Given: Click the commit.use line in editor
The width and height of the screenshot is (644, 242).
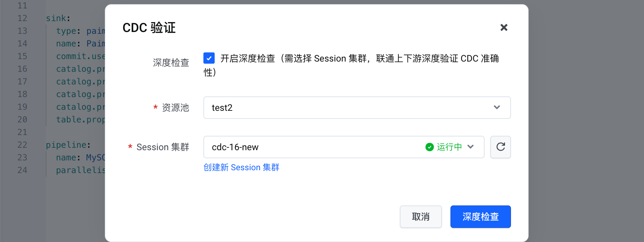Looking at the screenshot, I should click(x=80, y=56).
